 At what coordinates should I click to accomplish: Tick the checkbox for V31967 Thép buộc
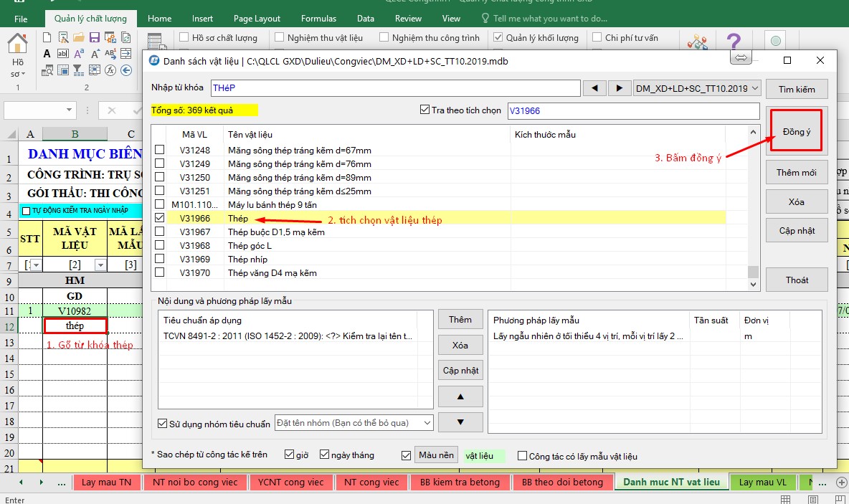coord(159,232)
